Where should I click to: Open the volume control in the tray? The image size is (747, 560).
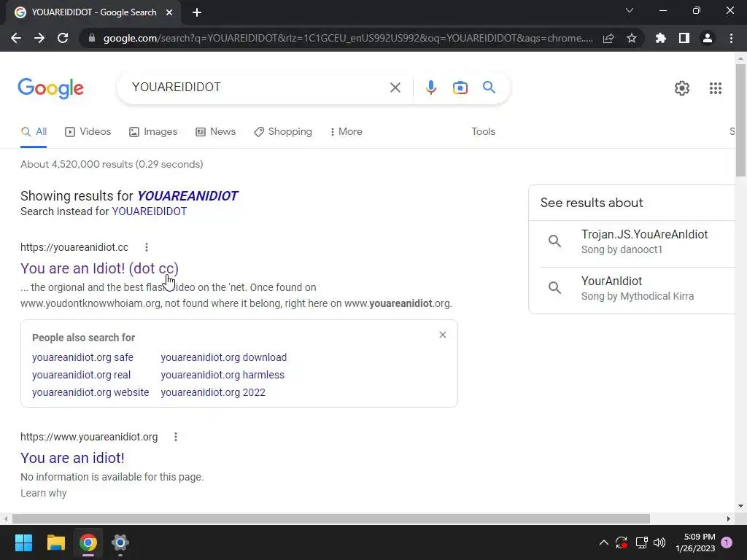(x=659, y=542)
